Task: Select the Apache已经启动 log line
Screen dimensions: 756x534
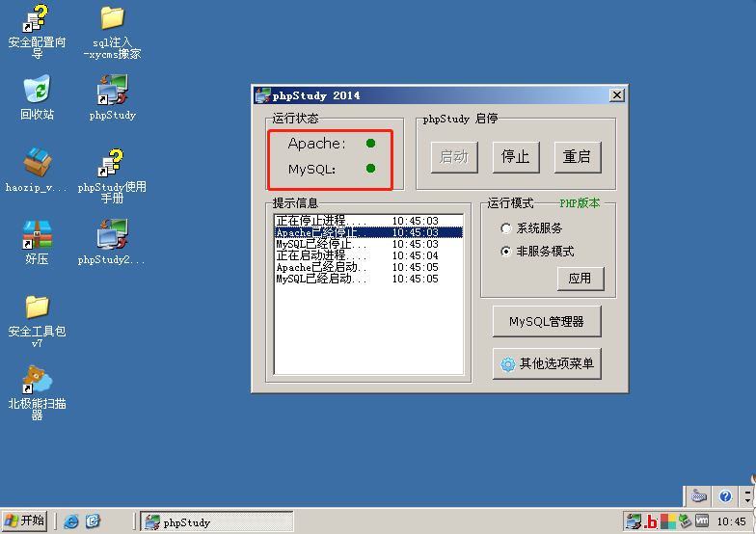Action: pos(368,267)
